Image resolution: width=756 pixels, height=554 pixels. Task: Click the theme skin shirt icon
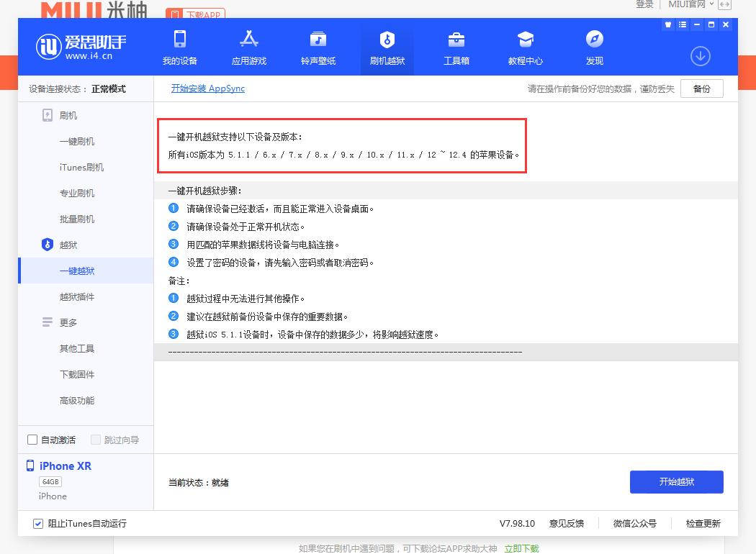[667, 24]
